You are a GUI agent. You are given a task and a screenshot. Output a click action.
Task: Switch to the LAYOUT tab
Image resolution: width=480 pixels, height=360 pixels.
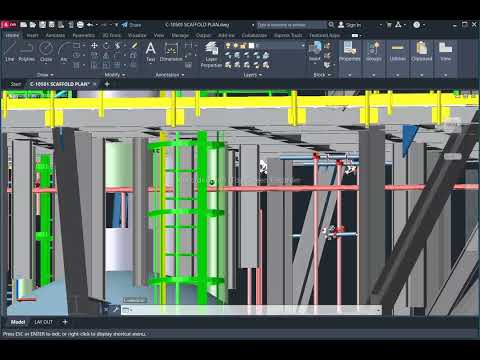coord(44,322)
